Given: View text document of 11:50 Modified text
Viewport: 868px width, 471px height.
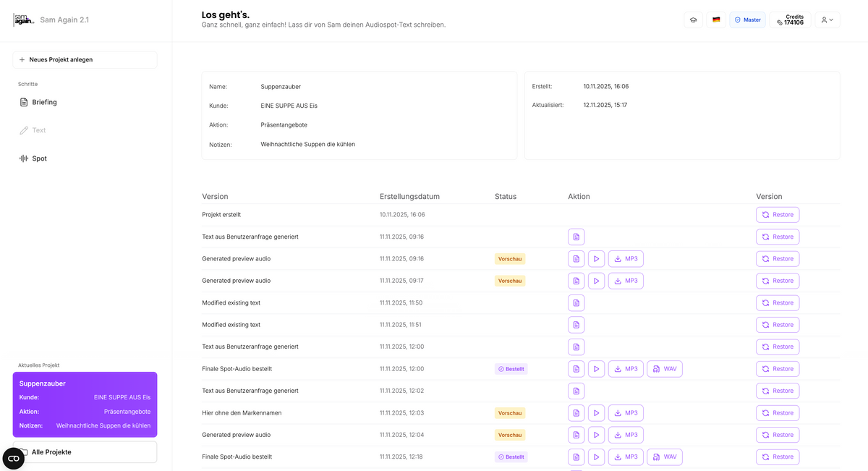Looking at the screenshot, I should pyautogui.click(x=576, y=303).
